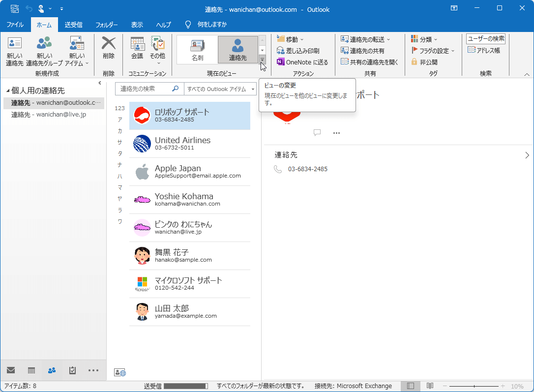
Task: Open more actions ellipsis in contact card
Action: (x=336, y=133)
